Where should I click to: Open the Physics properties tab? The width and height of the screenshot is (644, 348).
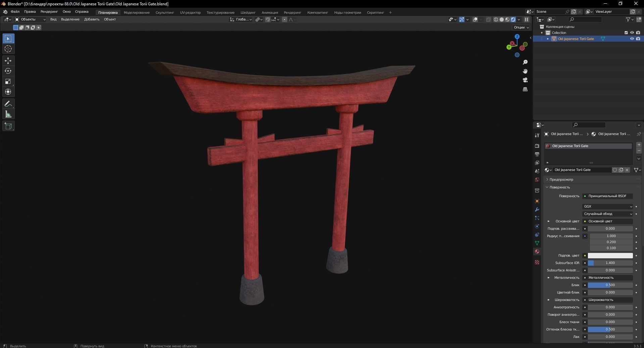tap(537, 226)
